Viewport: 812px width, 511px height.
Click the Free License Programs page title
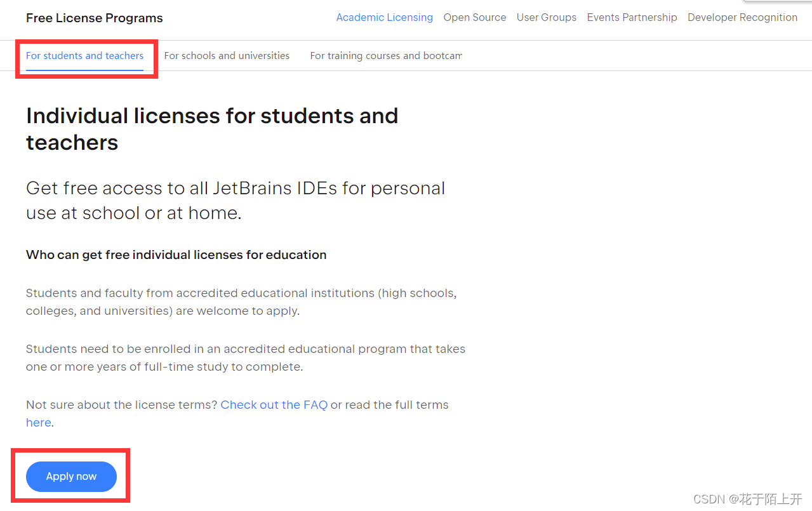(94, 18)
